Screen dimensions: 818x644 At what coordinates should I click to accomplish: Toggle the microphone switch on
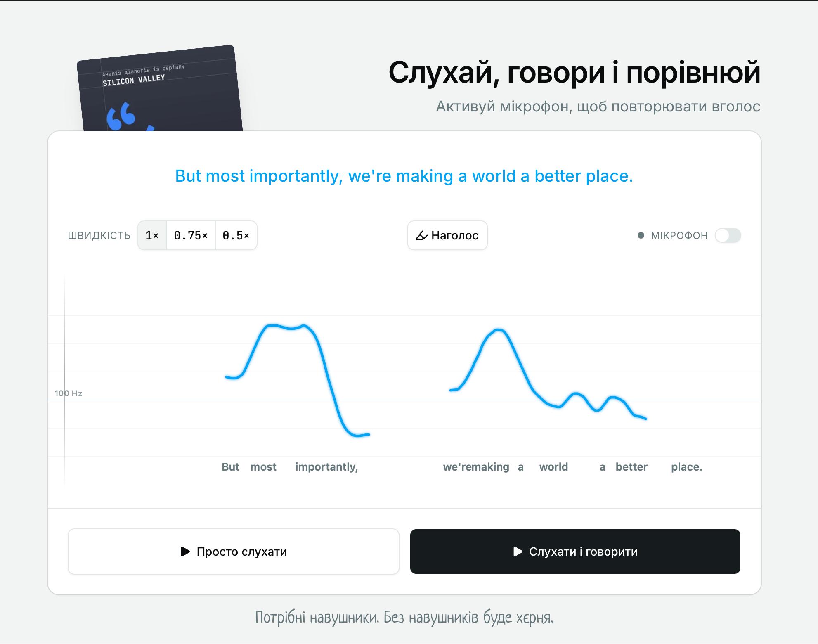click(x=728, y=235)
